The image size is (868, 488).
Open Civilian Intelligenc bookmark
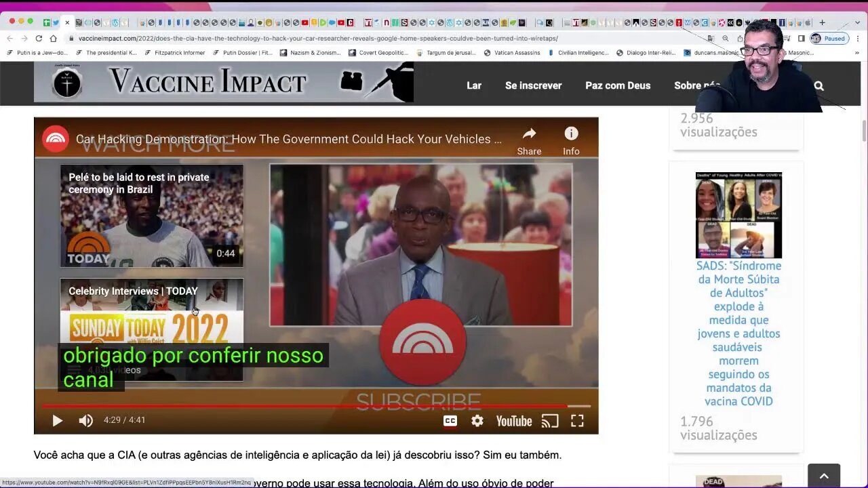click(578, 53)
